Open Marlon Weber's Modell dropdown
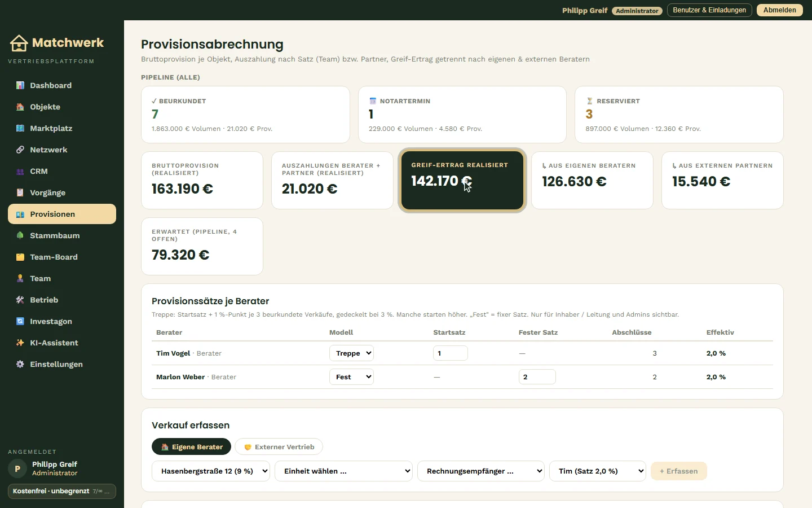Screen dimensions: 812x508 click(351, 377)
